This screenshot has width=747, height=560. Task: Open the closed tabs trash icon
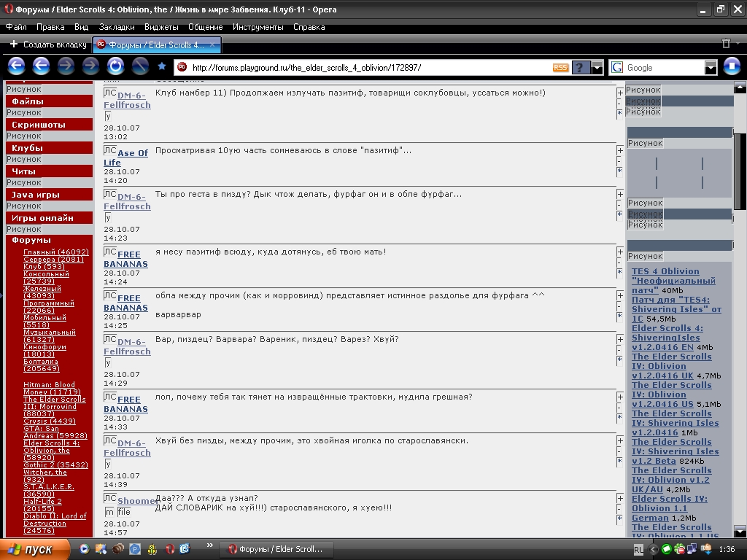(x=726, y=44)
